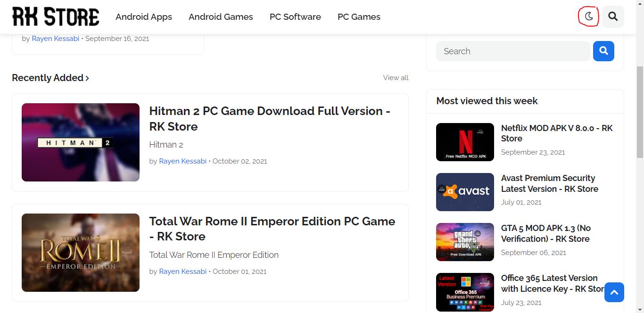This screenshot has height=313, width=644.
Task: Open Rayen Kessabi link on September 16 post
Action: point(56,39)
